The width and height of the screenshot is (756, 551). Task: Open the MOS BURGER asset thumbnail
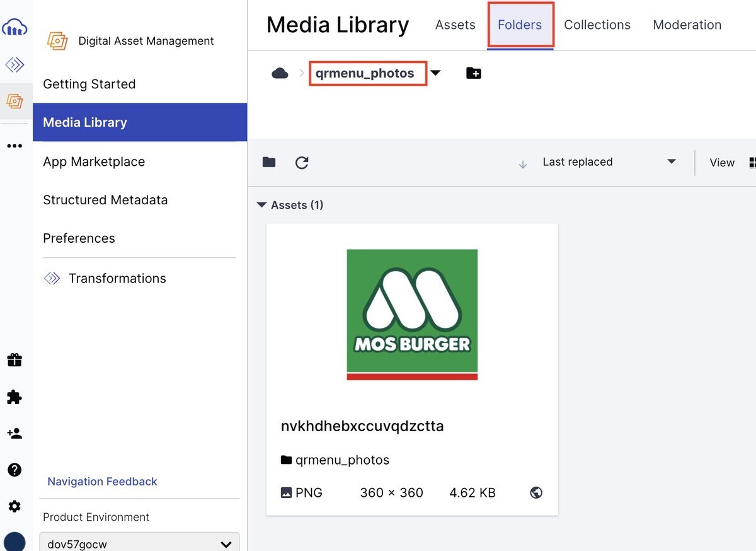pos(412,313)
